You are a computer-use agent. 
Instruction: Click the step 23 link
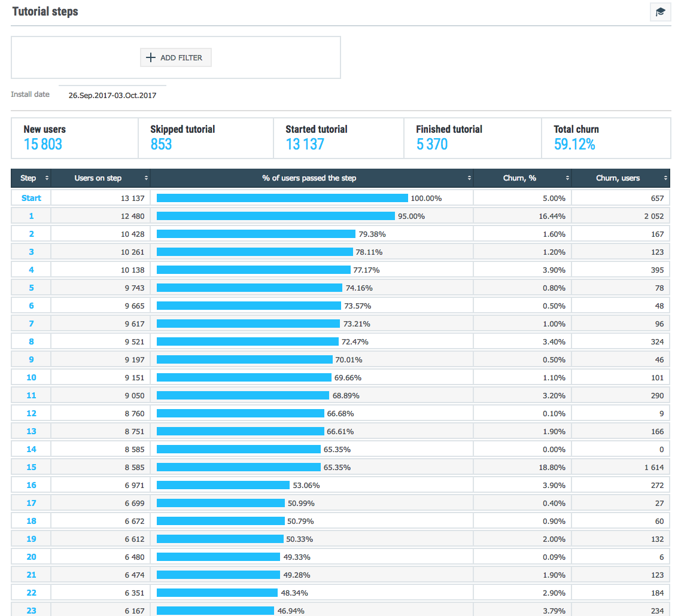pyautogui.click(x=31, y=611)
